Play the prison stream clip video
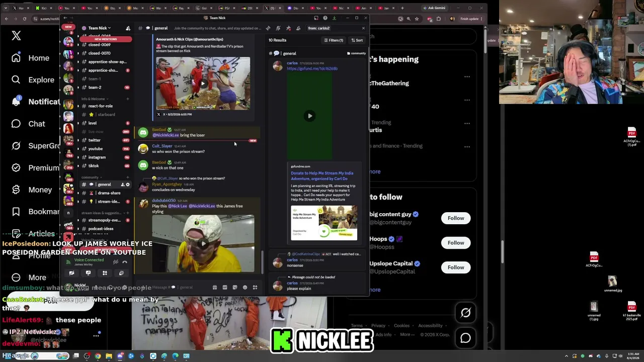 coord(203,83)
